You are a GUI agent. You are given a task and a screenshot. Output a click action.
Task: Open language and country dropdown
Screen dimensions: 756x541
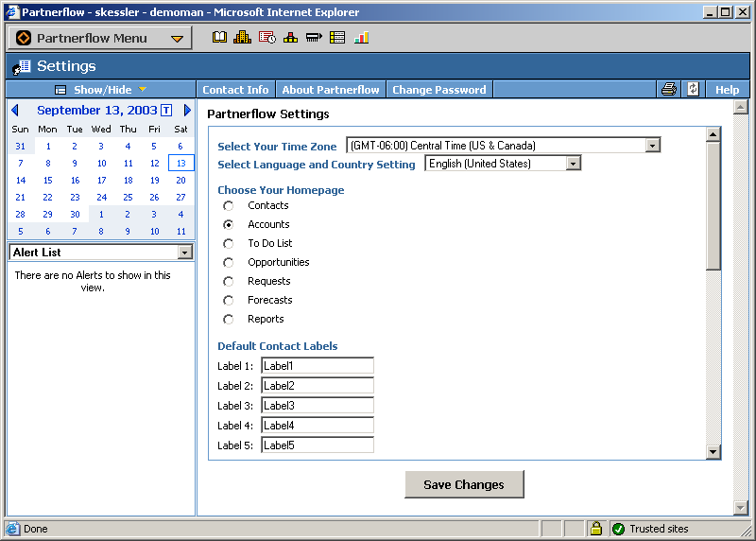click(573, 164)
